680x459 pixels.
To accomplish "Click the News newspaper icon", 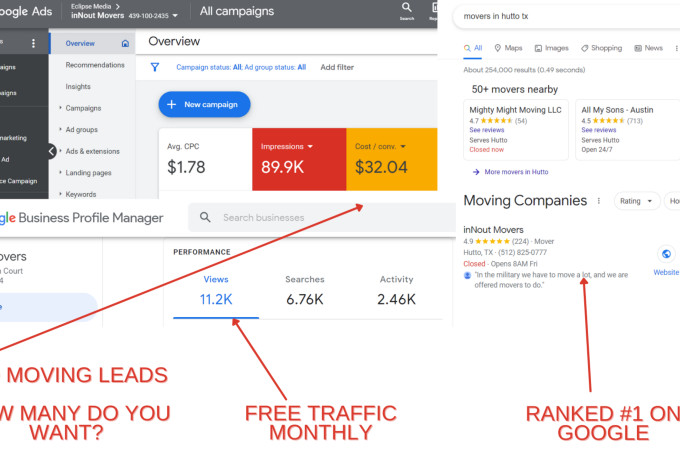I will click(638, 48).
